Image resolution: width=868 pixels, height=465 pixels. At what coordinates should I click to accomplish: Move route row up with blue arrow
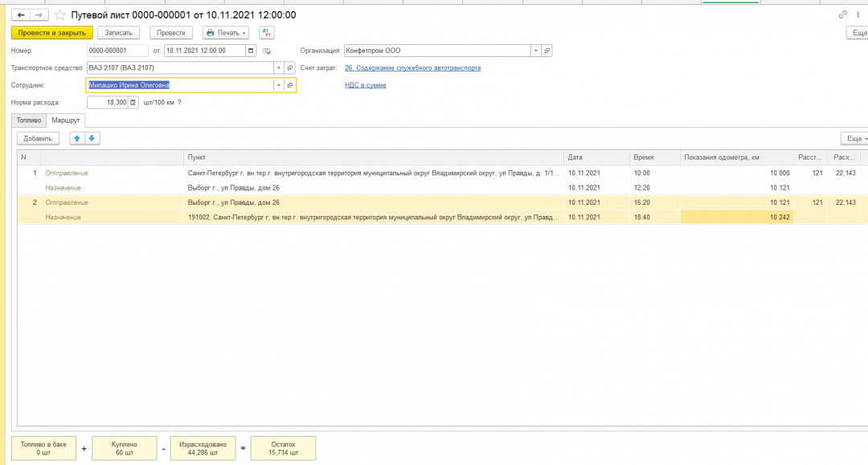(x=77, y=138)
